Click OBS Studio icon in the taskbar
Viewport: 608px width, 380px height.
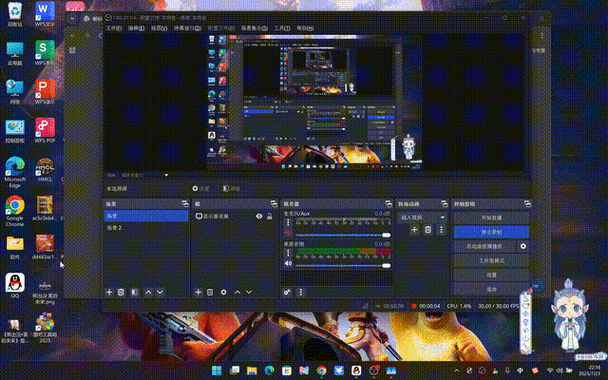(374, 371)
